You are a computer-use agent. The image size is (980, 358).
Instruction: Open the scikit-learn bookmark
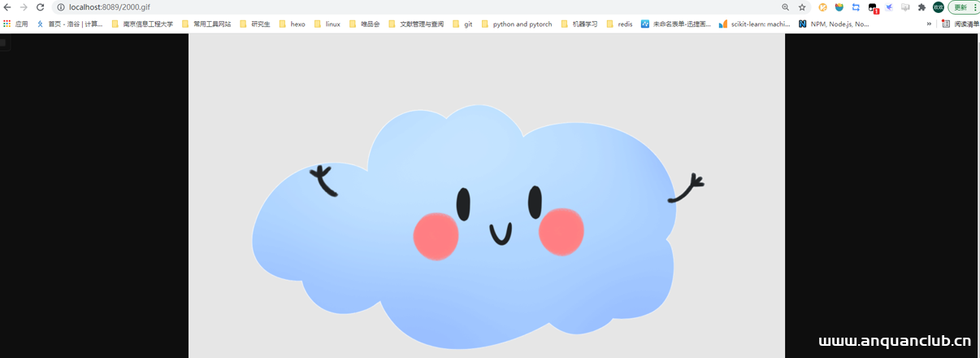(755, 24)
